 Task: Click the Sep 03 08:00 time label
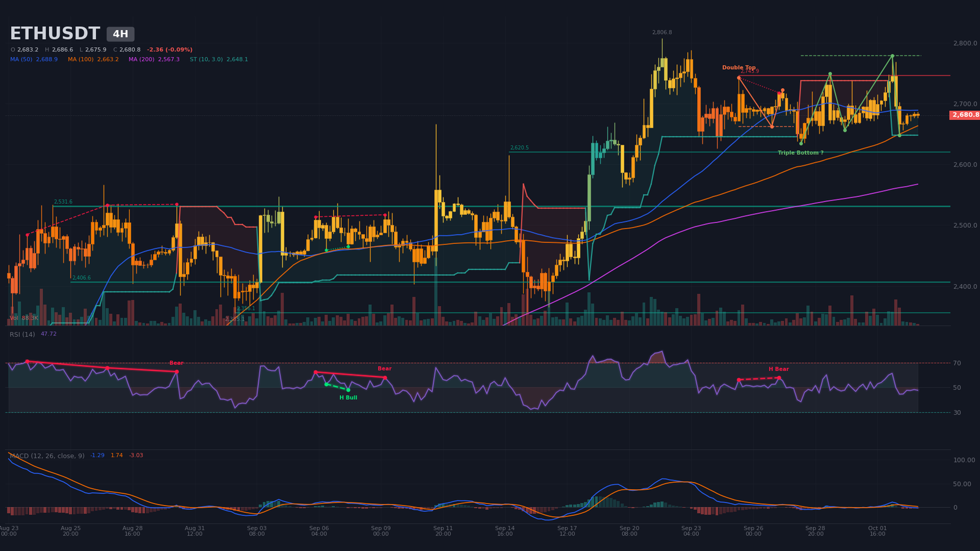pos(257,531)
